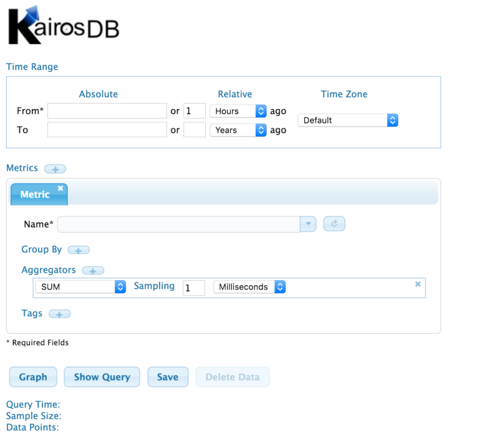Click the Absolute column label

pyautogui.click(x=99, y=94)
